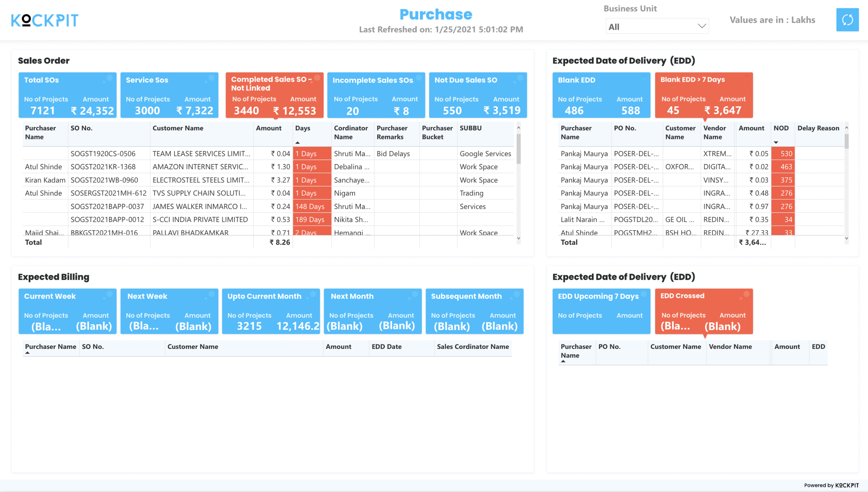
Task: Select the EDD Crossed card
Action: (704, 311)
